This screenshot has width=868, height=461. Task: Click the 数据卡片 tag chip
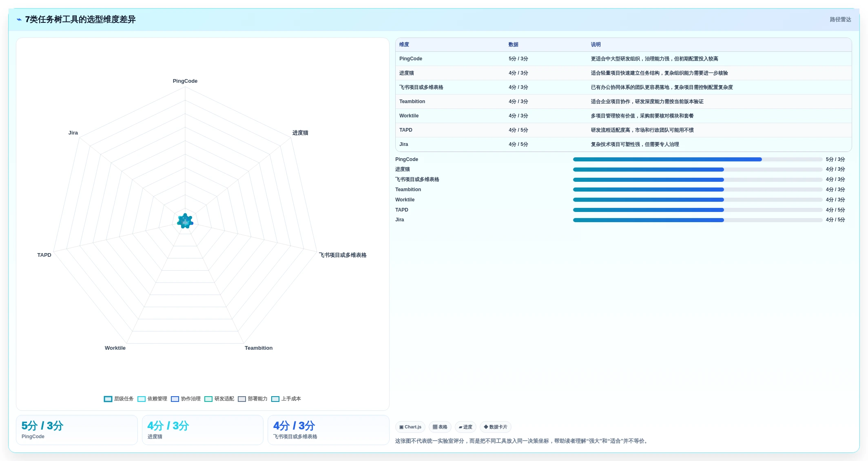click(x=496, y=427)
